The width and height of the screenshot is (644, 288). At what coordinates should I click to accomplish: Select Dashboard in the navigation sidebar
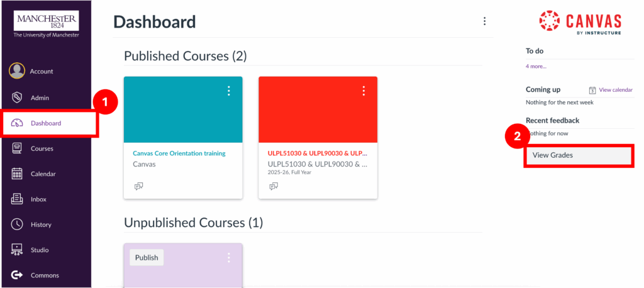46,123
